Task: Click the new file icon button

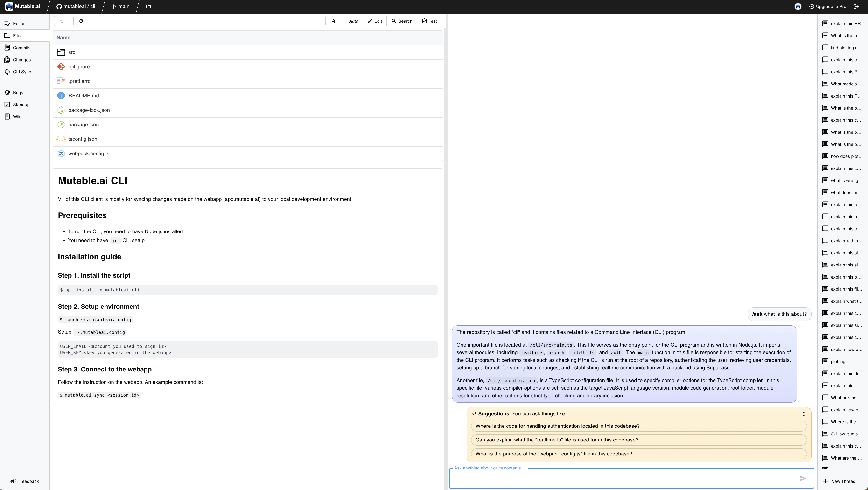Action: pyautogui.click(x=333, y=21)
